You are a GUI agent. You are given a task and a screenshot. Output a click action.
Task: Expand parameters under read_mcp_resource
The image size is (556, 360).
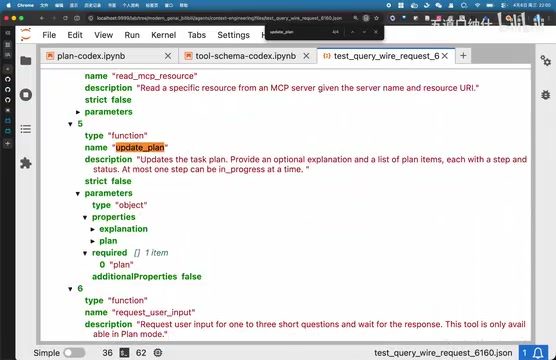point(78,112)
